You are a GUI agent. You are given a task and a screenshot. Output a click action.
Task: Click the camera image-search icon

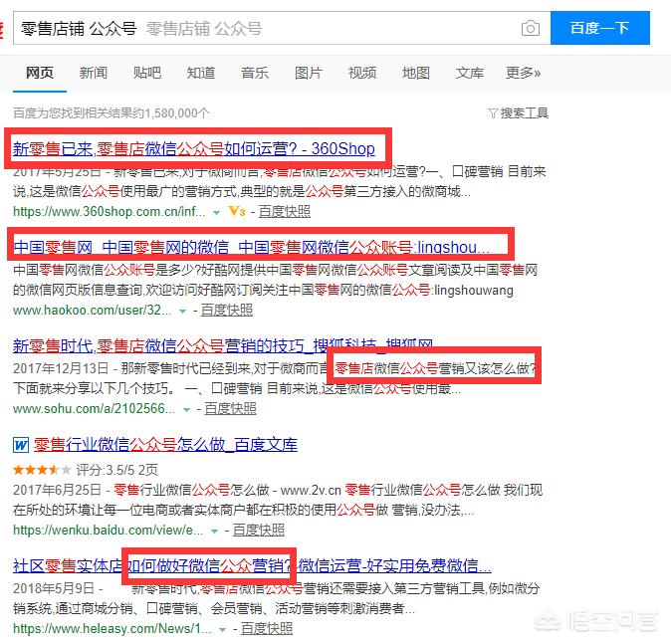(531, 28)
